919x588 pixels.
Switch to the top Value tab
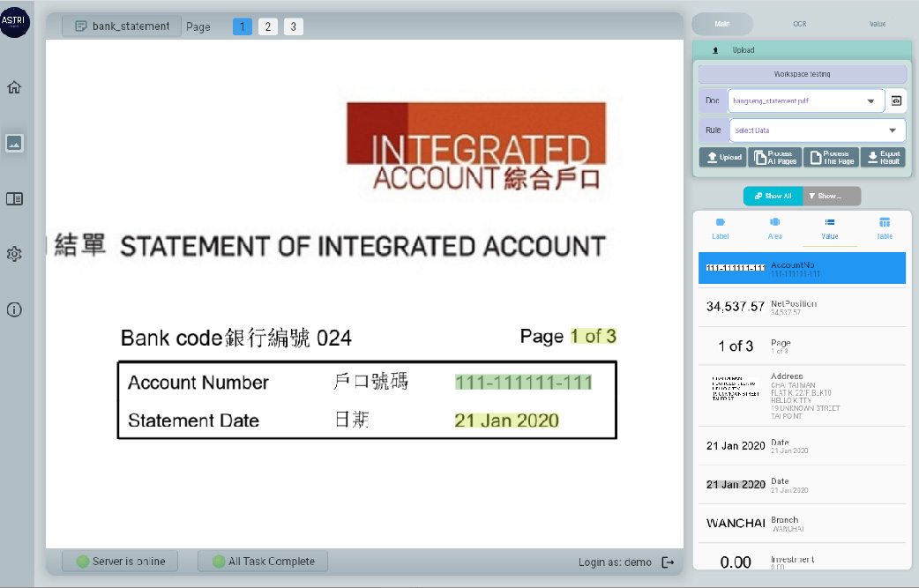coord(878,24)
